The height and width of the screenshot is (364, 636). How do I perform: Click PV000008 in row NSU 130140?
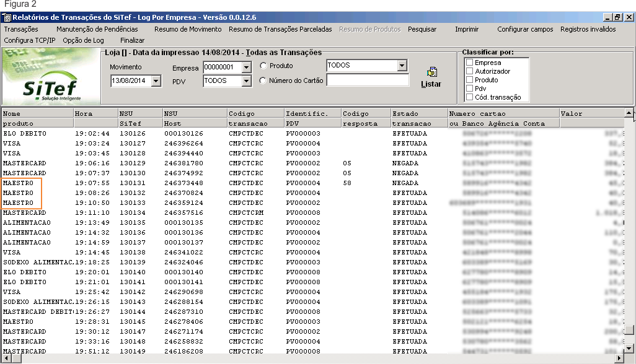[303, 272]
